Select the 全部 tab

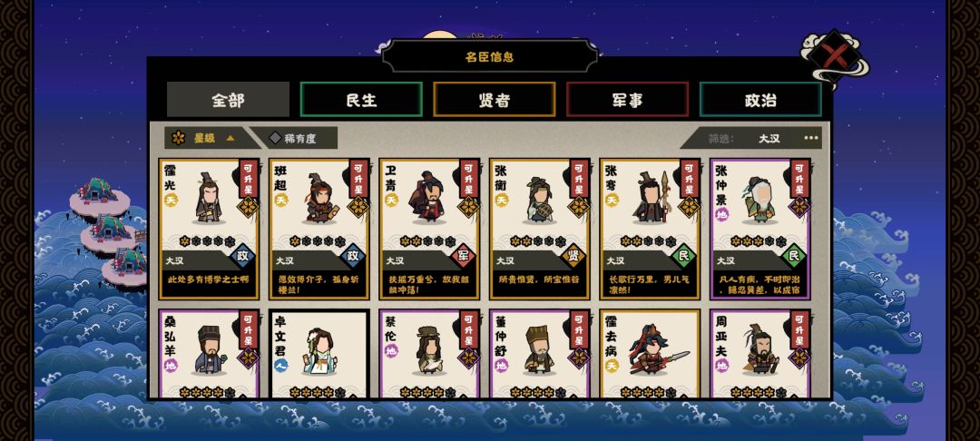tap(228, 99)
